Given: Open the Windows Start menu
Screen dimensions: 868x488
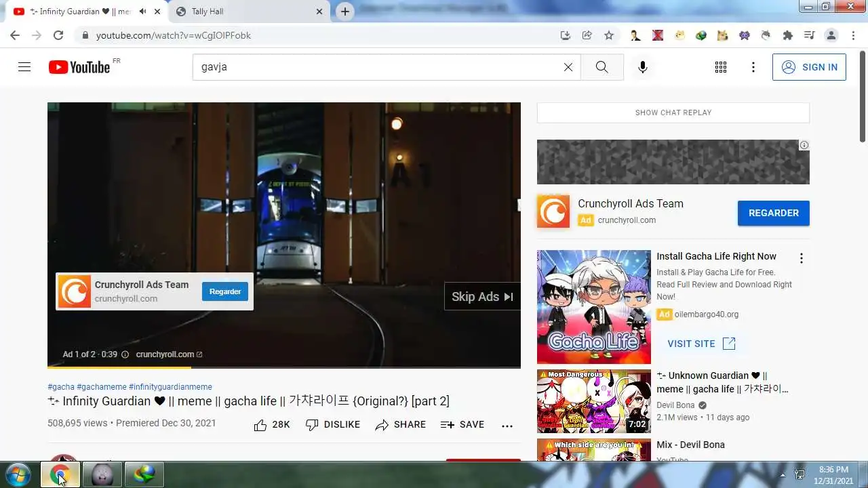Looking at the screenshot, I should point(18,474).
